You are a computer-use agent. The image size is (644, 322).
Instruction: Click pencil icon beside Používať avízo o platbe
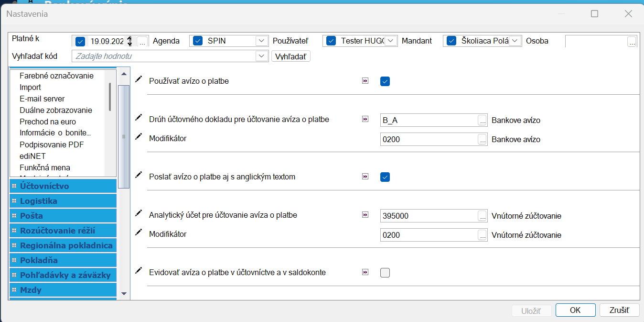(139, 79)
